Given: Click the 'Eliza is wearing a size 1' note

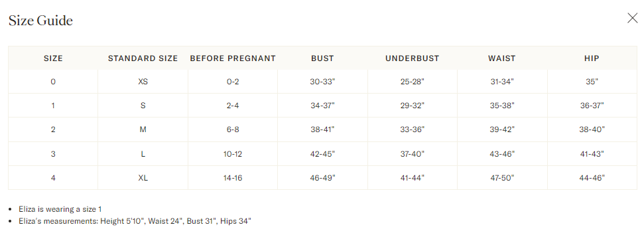Looking at the screenshot, I should pos(60,209).
